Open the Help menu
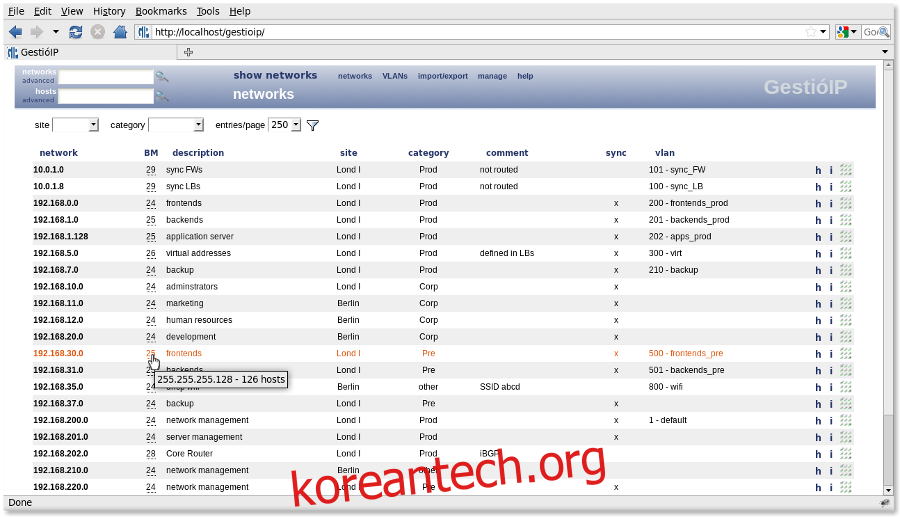Image resolution: width=900 pixels, height=517 pixels. pyautogui.click(x=239, y=11)
